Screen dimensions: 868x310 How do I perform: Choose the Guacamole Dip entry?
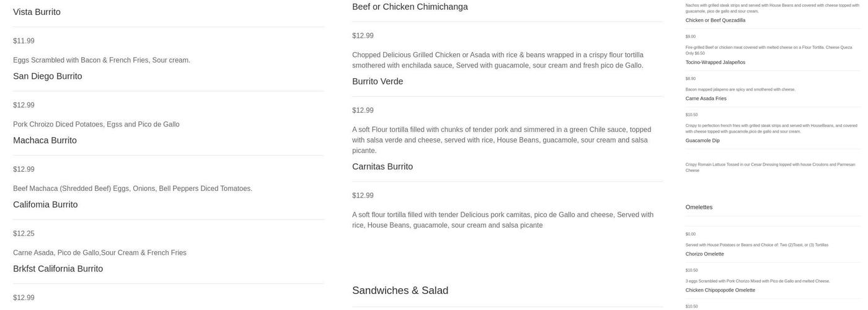[x=702, y=141]
